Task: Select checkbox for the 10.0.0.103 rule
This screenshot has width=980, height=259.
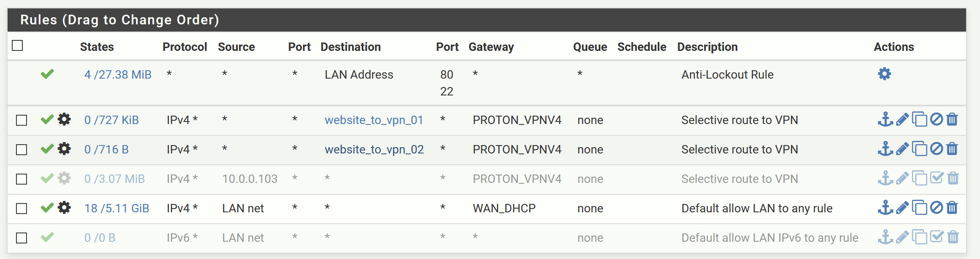Action: (x=21, y=179)
